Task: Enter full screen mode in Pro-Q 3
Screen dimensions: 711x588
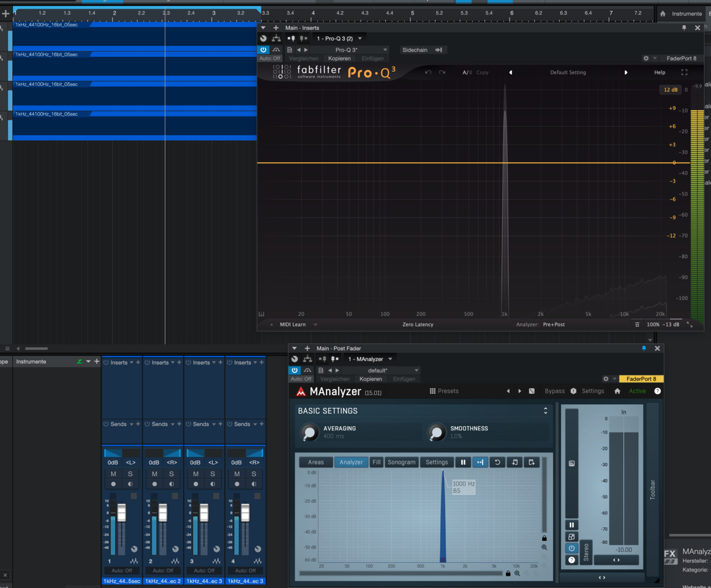Action: point(684,72)
